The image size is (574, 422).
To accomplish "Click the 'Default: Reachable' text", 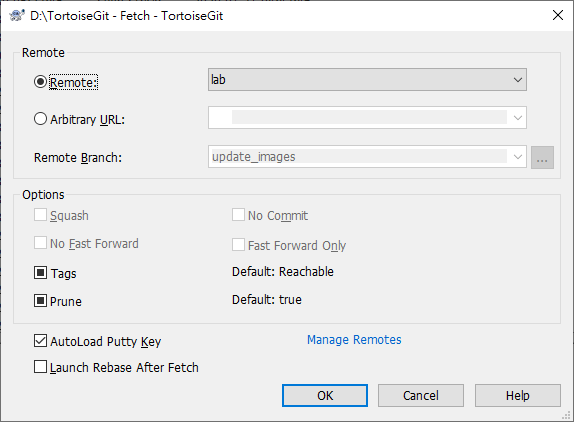I will pos(283,272).
